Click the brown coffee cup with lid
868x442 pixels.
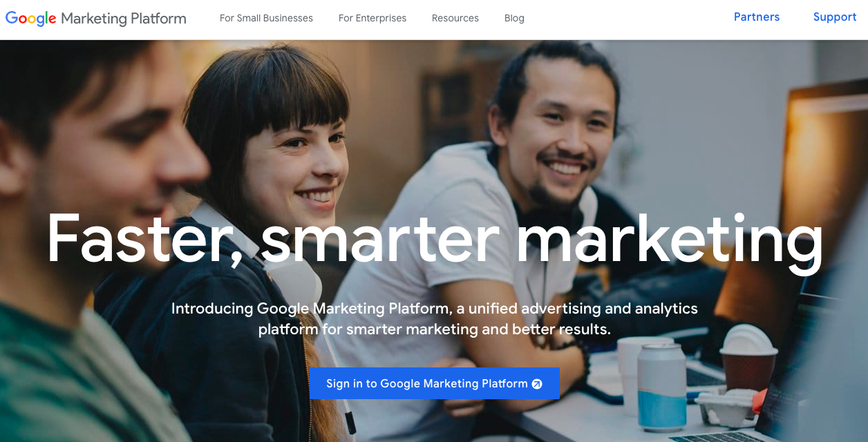click(x=748, y=361)
